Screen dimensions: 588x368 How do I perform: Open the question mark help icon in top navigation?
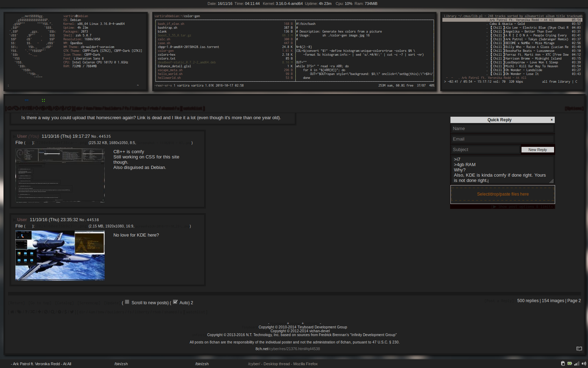(23, 108)
